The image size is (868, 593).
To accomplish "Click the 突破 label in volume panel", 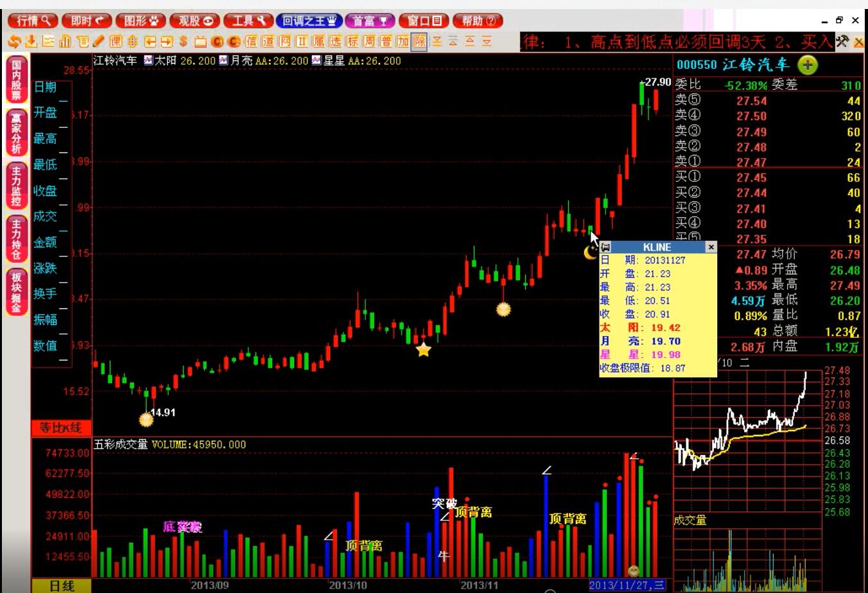I will (x=444, y=503).
